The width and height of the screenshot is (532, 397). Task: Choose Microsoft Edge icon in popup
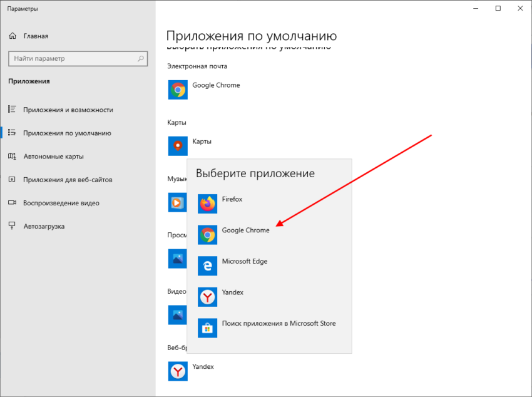pos(208,266)
